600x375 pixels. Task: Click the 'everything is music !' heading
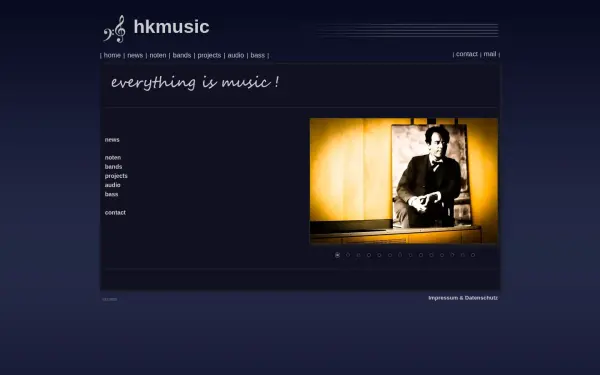195,82
